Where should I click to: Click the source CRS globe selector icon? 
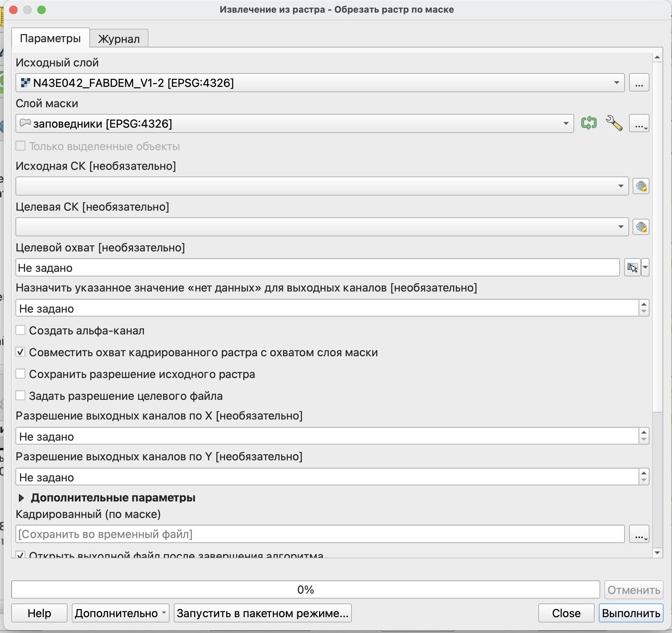641,186
